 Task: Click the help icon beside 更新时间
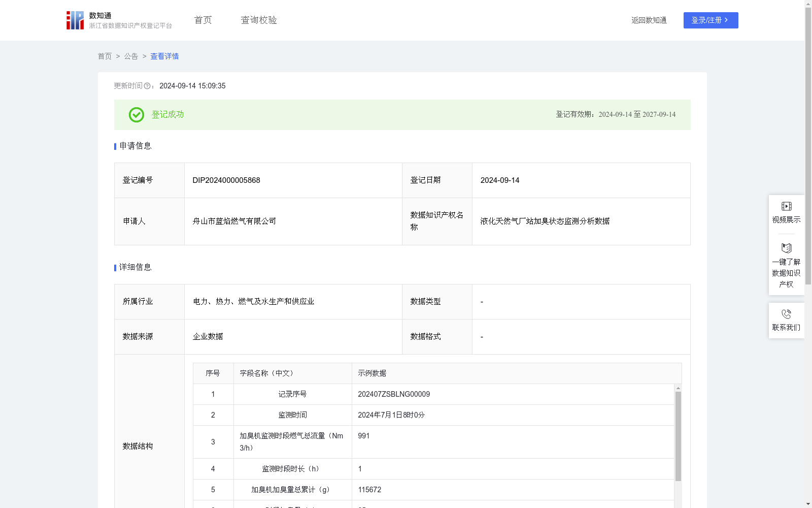pos(147,86)
